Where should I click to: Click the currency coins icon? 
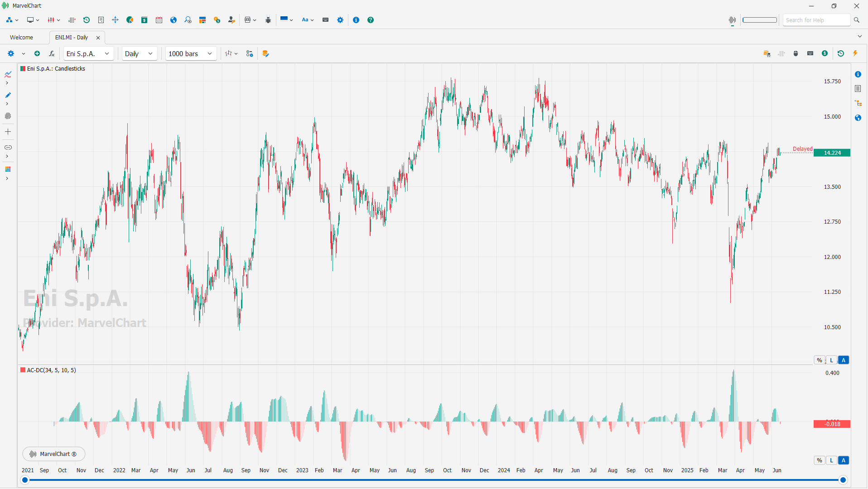(217, 20)
